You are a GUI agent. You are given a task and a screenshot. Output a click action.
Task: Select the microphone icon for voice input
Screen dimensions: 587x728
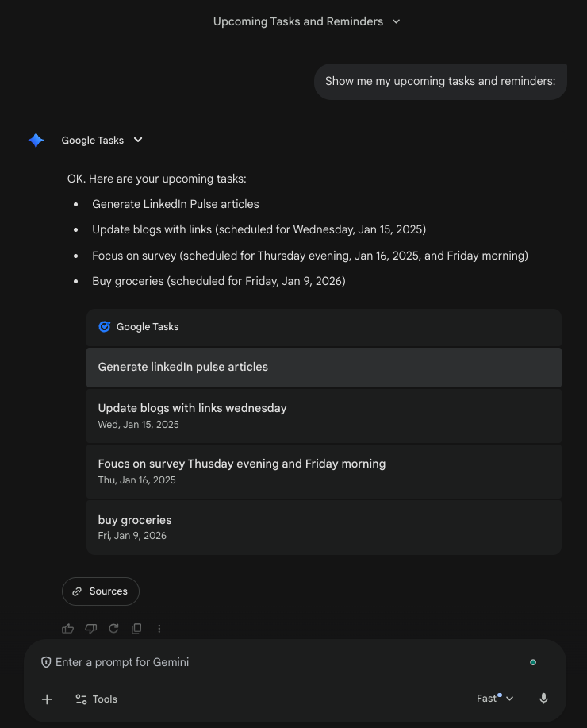coord(543,699)
